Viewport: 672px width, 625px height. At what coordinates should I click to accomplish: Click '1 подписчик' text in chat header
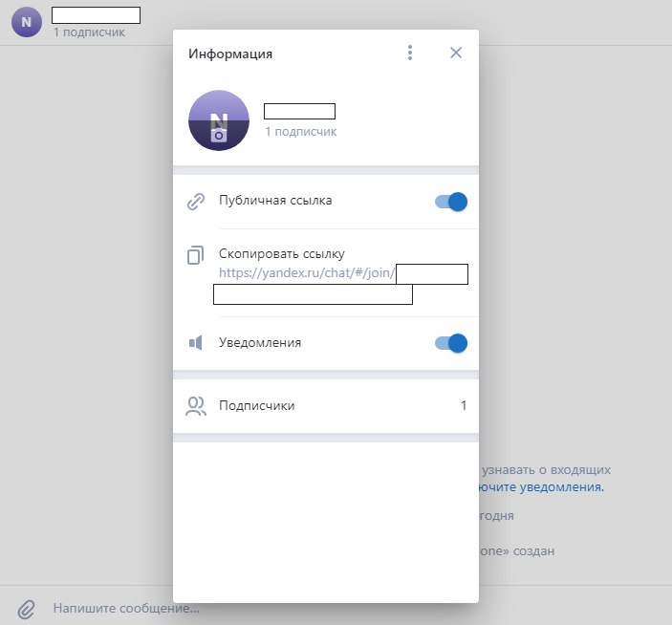coord(89,32)
